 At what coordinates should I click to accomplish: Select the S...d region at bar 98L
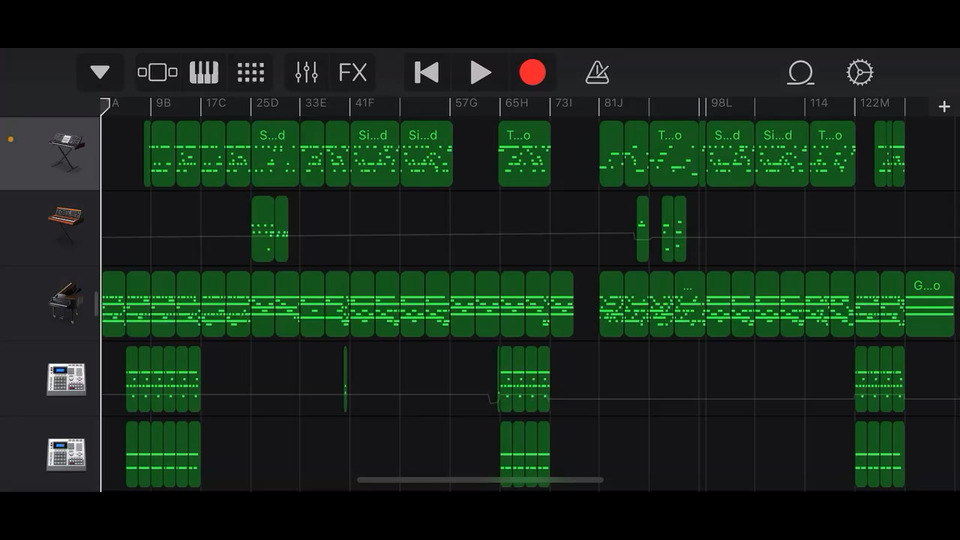(730, 154)
